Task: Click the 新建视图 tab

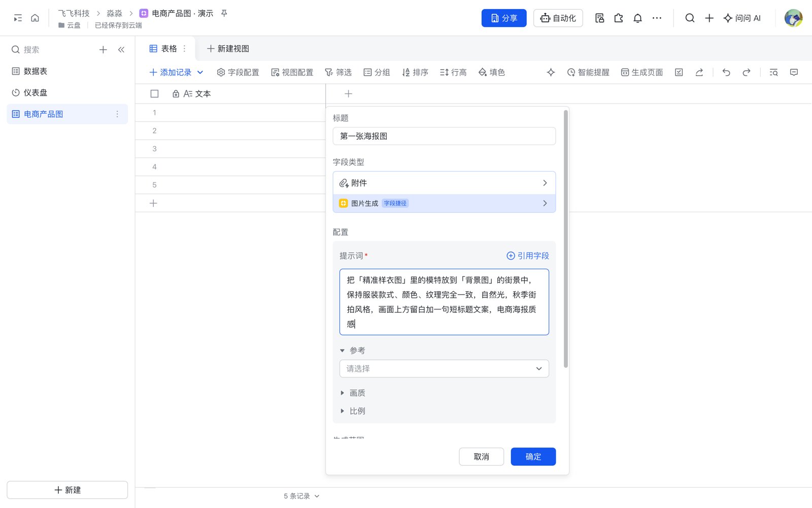Action: click(228, 49)
